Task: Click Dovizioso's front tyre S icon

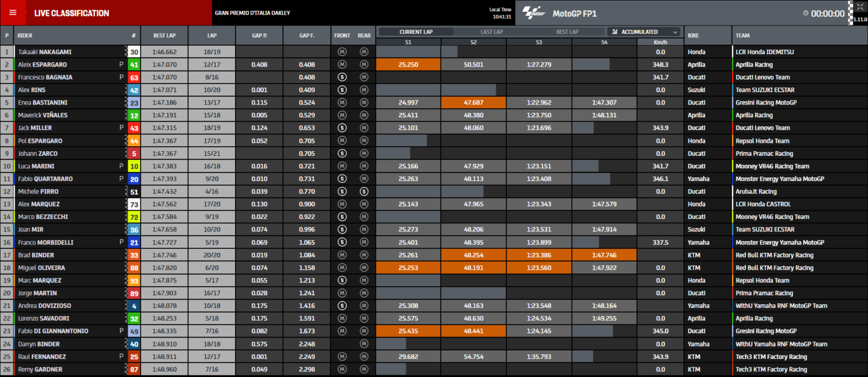Action: (x=342, y=306)
